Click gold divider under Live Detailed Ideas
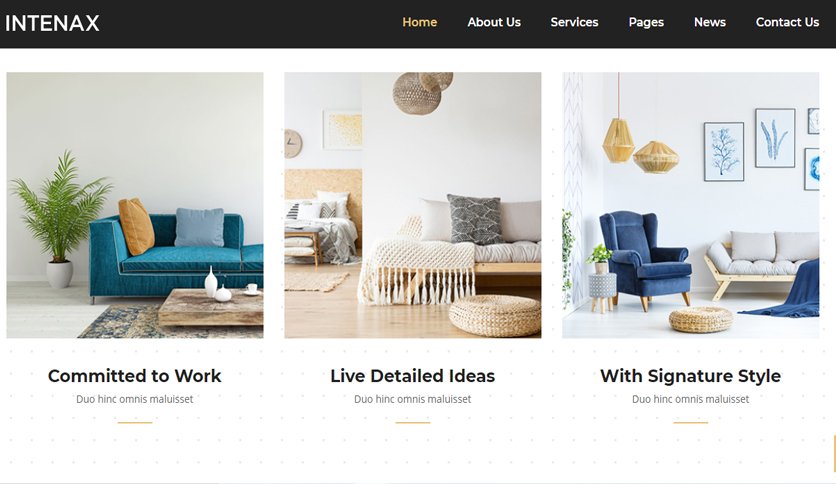The image size is (836, 484). coord(413,422)
